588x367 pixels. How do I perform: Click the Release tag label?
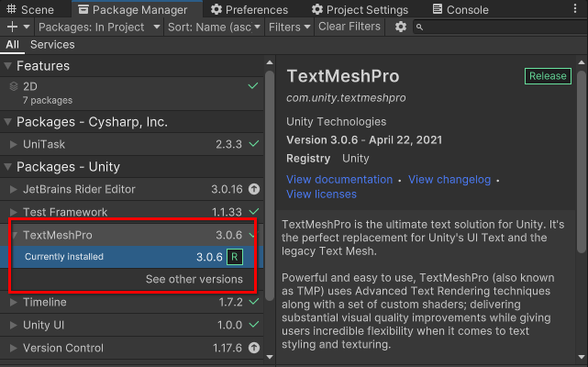(x=549, y=77)
